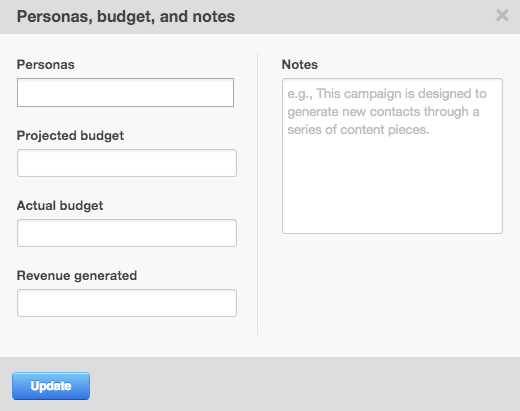Screen dimensions: 520x411
Task: Click the Revenue generated label text
Action: coord(77,276)
